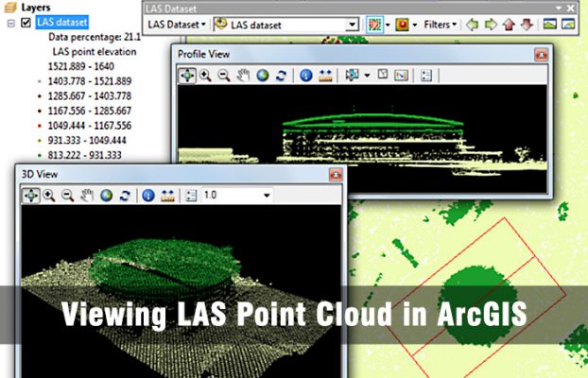
Task: Select Zoom Out tool in Profile View
Action: 224,76
